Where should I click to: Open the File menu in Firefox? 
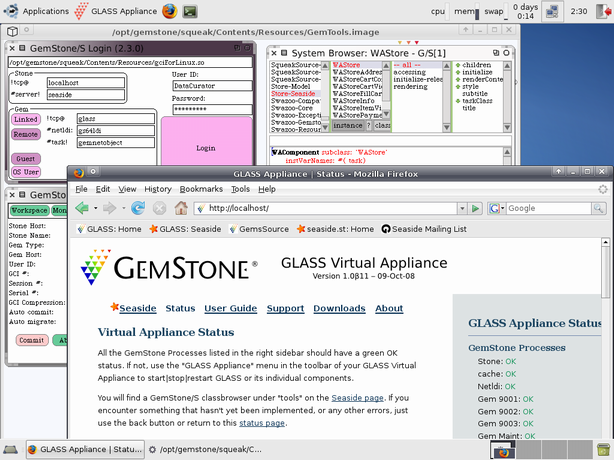click(x=81, y=189)
